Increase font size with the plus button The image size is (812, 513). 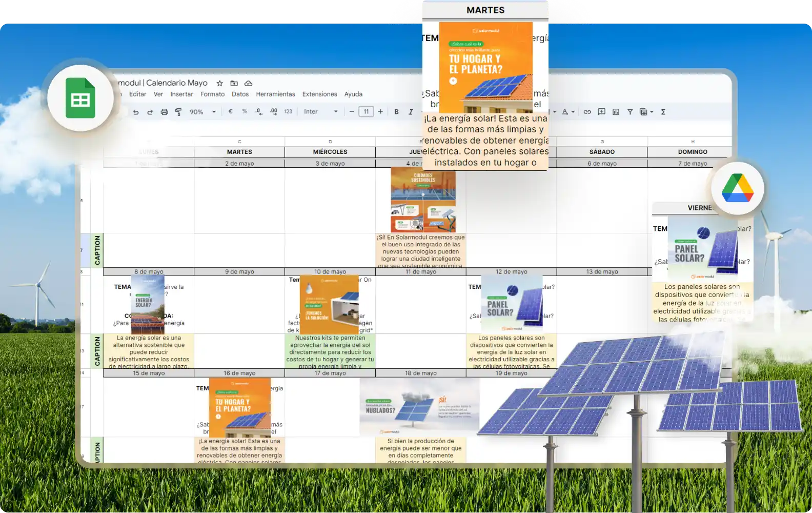(380, 112)
